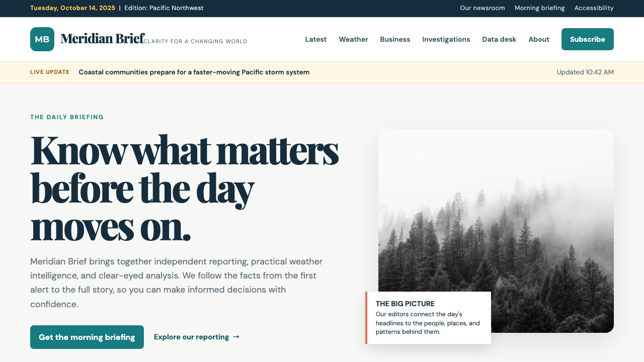Screen dimensions: 644x362
Task: Click the MB logo icon
Action: pyautogui.click(x=42, y=39)
